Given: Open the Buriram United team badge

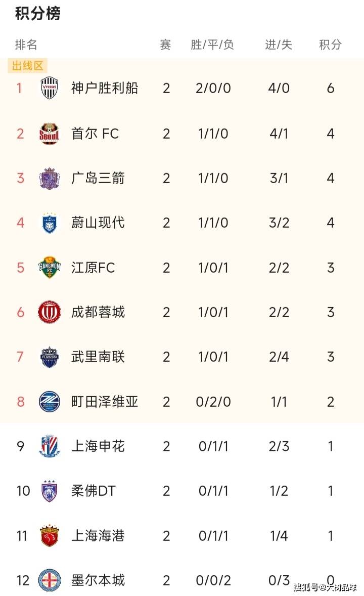Looking at the screenshot, I should pos(49,357).
